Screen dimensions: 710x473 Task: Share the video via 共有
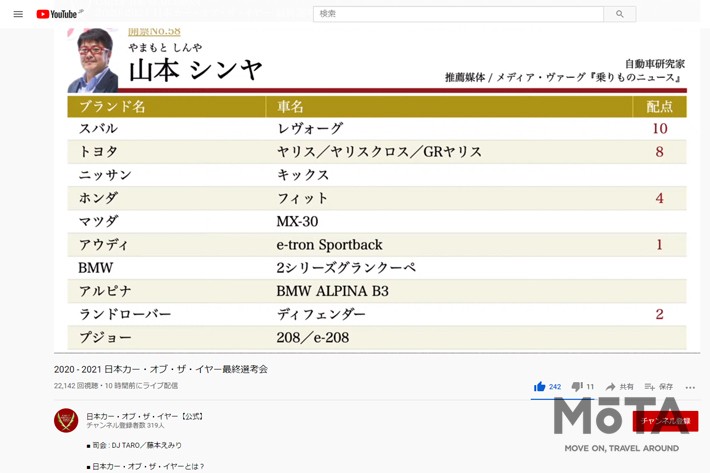click(x=619, y=387)
